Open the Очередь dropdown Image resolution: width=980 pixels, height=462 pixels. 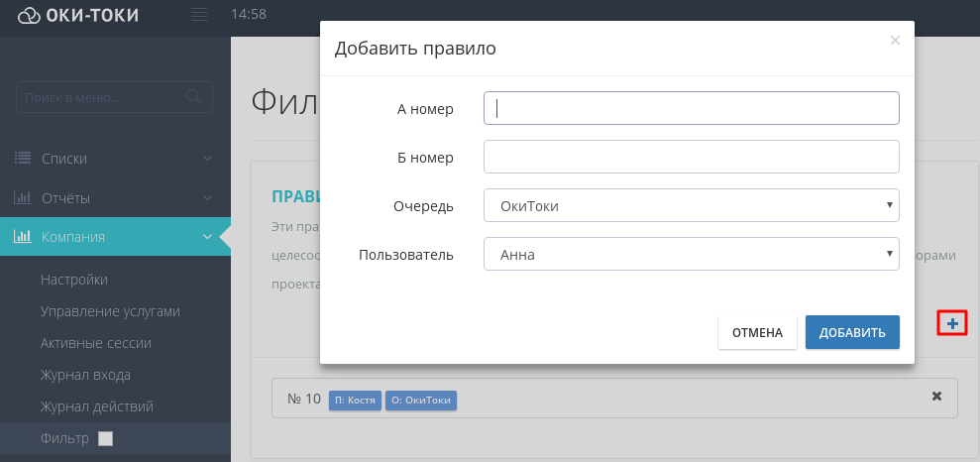[691, 205]
